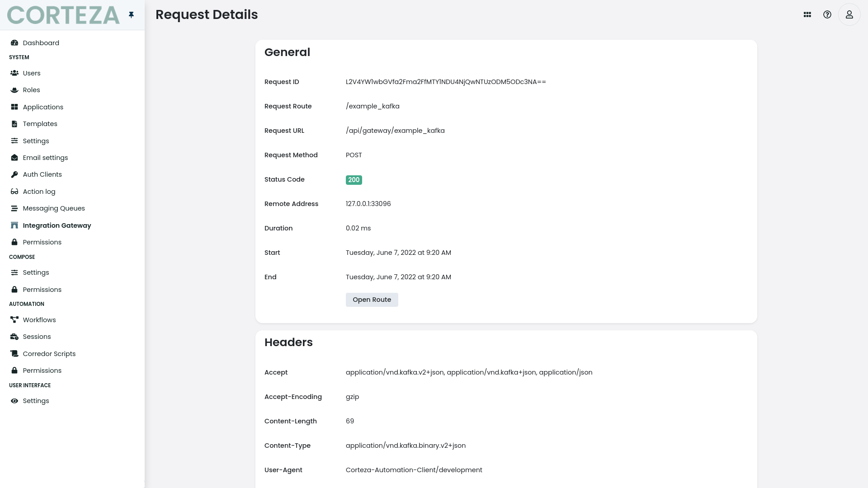Open the help question mark icon

pos(827,14)
